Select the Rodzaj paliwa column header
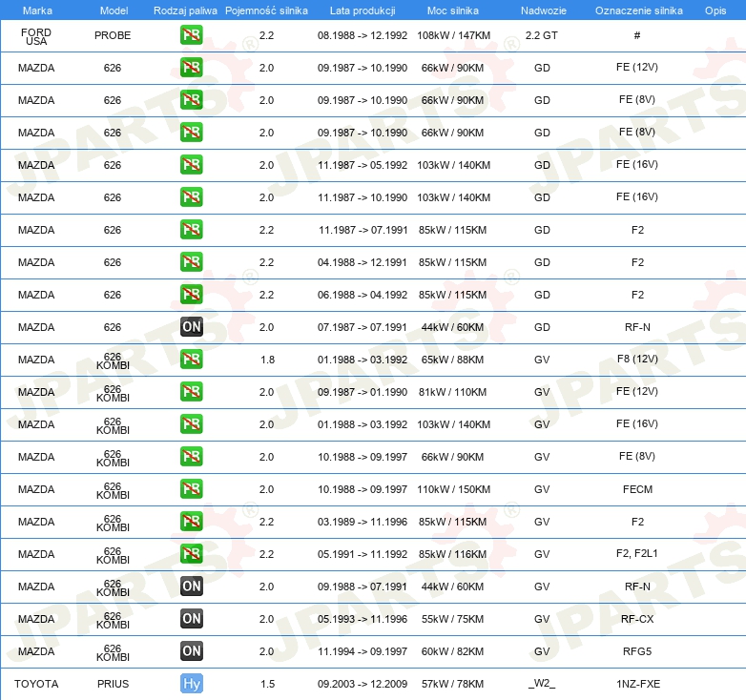The width and height of the screenshot is (746, 700). [x=185, y=10]
